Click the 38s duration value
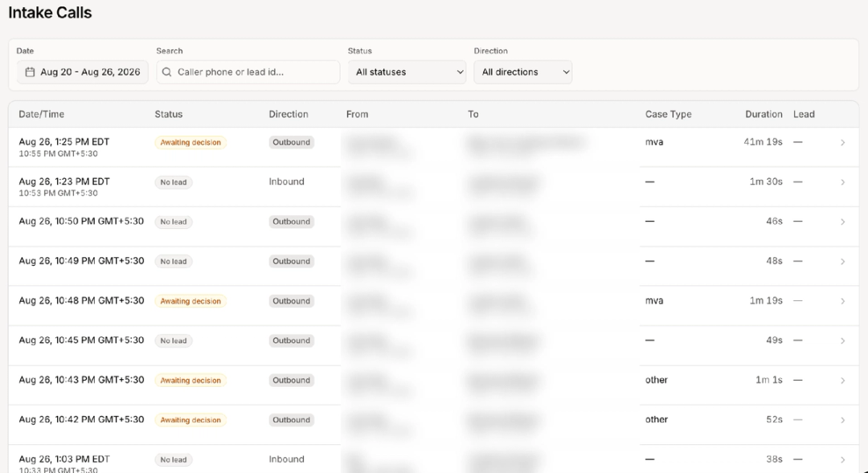 (775, 459)
